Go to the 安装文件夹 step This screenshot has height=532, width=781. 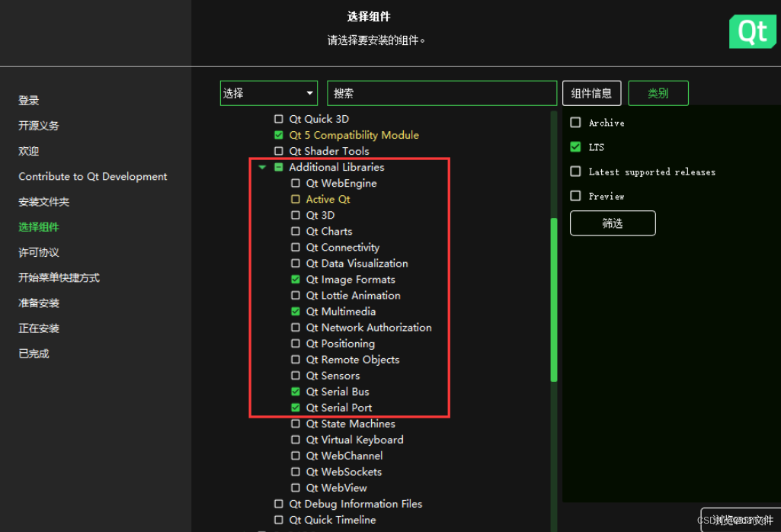pos(44,202)
